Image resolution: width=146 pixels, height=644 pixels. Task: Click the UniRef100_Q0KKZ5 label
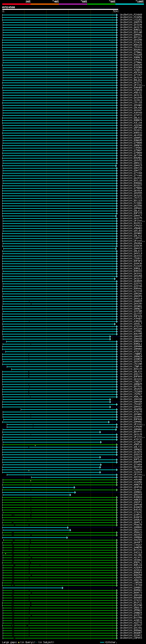point(131,65)
